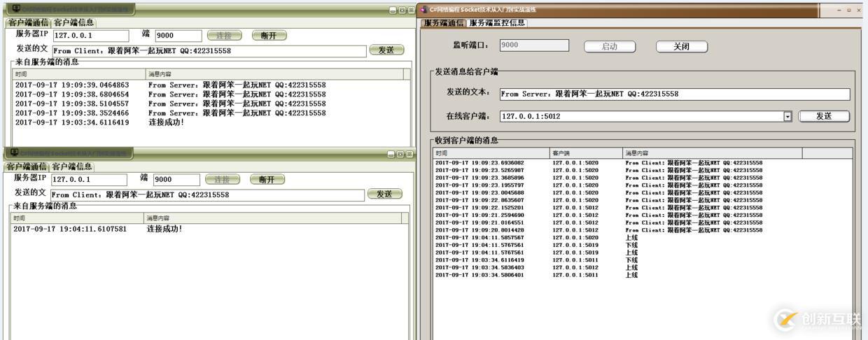Switch to 客户端信息 tab in lower client window
The height and width of the screenshot is (340, 868).
coord(71,167)
